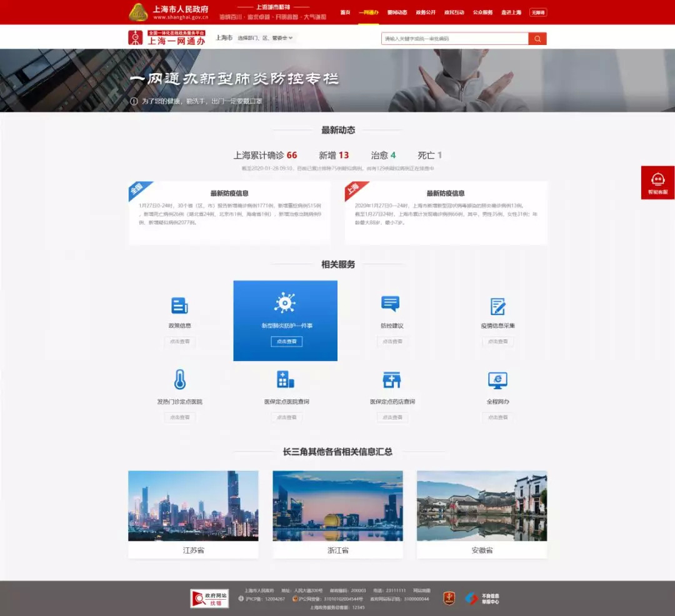
Task: Select the 发热门诊定点医院 thermometer icon
Action: click(x=180, y=379)
